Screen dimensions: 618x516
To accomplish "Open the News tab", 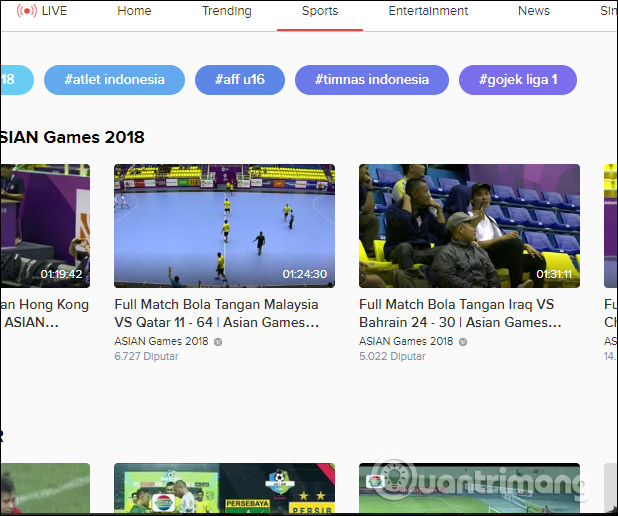I will [x=534, y=11].
